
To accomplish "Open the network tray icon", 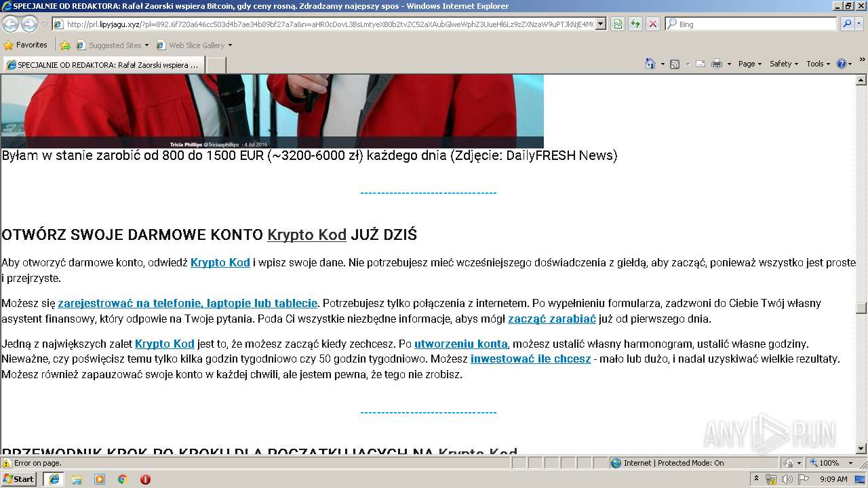I will coord(771,479).
